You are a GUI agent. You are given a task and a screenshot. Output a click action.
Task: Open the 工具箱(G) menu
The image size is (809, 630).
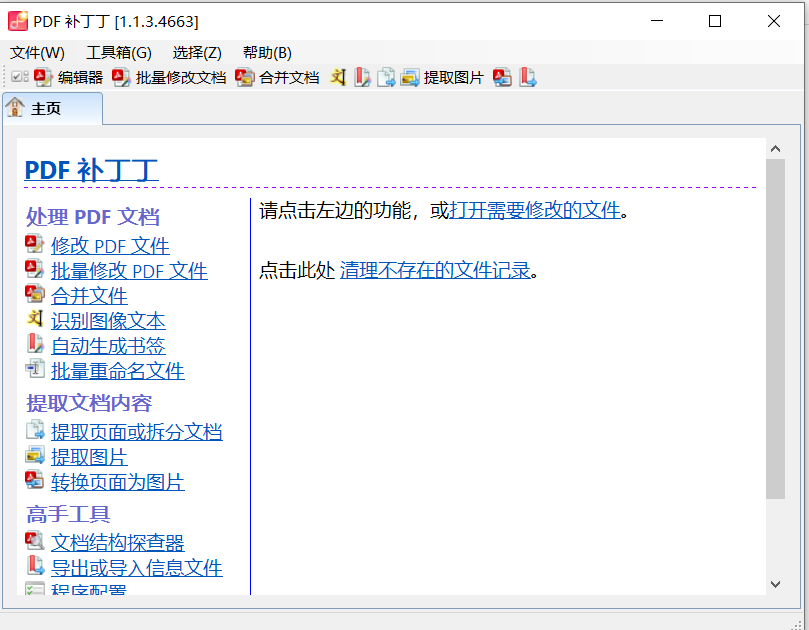(x=119, y=53)
